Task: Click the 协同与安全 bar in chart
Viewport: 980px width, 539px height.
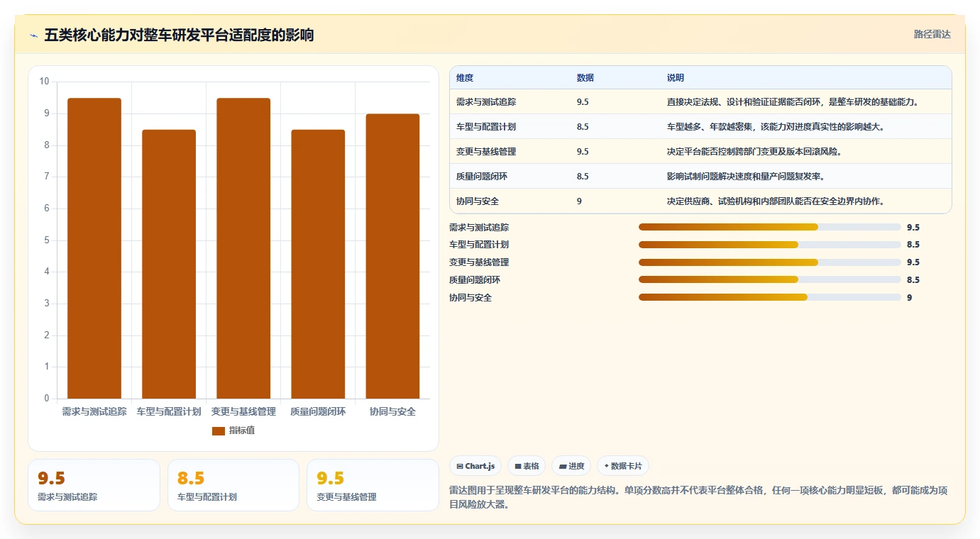Action: tap(392, 256)
